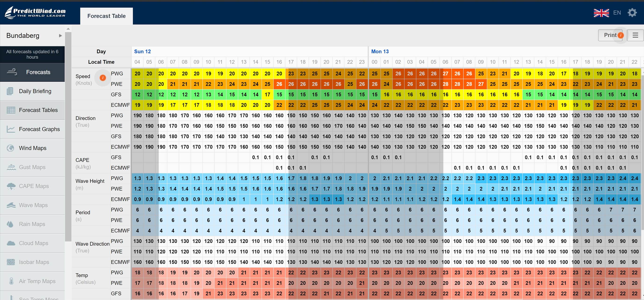Click the UK flag language icon
Viewport: 644px width, 300px height.
[x=601, y=13]
